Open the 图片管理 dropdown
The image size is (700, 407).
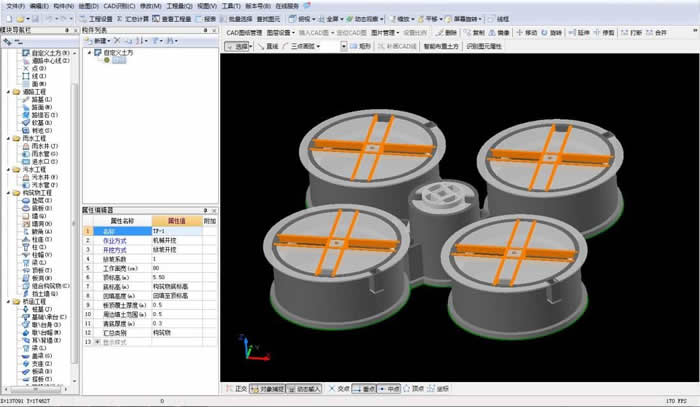click(385, 33)
